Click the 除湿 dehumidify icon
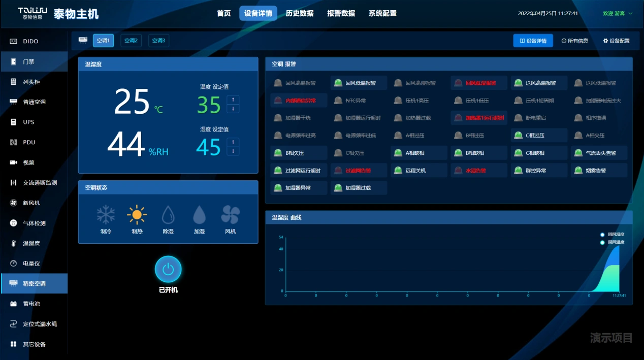Viewport: 644px width, 360px height. pos(168,215)
